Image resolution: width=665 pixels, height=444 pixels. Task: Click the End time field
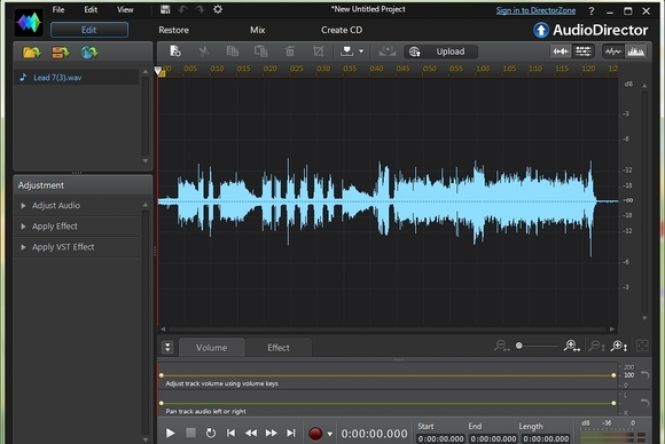pyautogui.click(x=493, y=439)
